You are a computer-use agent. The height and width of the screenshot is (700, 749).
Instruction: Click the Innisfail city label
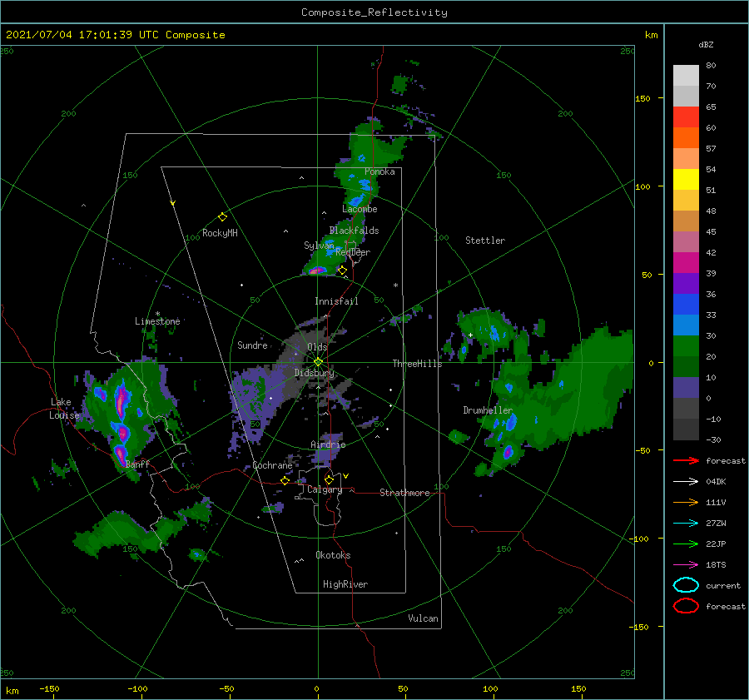pos(336,301)
